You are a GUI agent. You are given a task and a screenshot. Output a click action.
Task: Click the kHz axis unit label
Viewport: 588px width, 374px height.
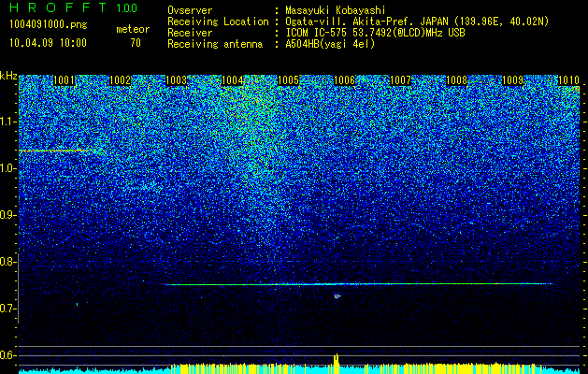(8, 76)
